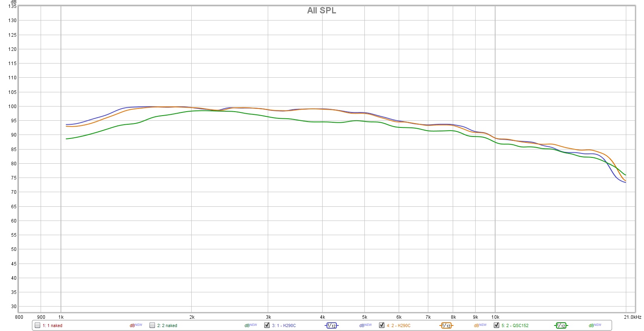
Task: Click the orange dB NEW indicator for 2 - H290C
Action: 480,325
